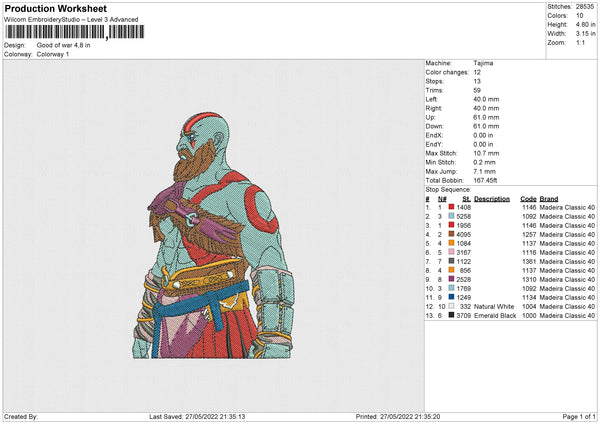Select the Color changes value 12
The width and height of the screenshot is (600, 424).
pos(477,72)
